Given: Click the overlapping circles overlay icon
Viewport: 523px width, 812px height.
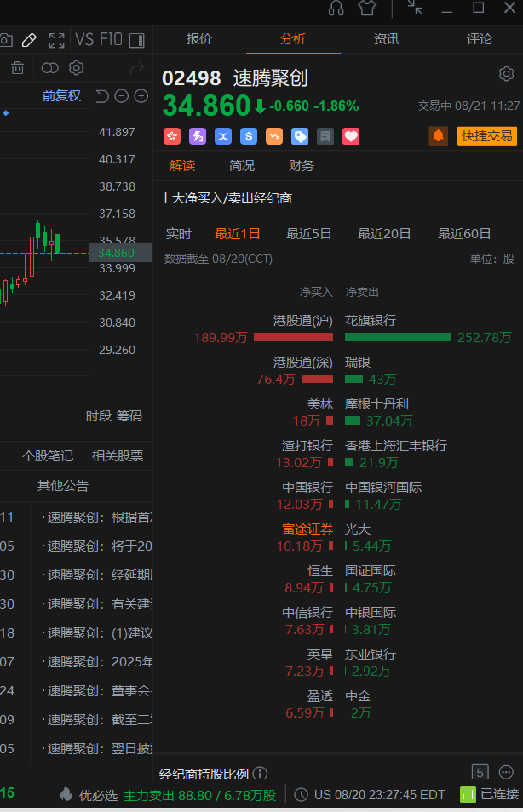Looking at the screenshot, I should (x=49, y=68).
